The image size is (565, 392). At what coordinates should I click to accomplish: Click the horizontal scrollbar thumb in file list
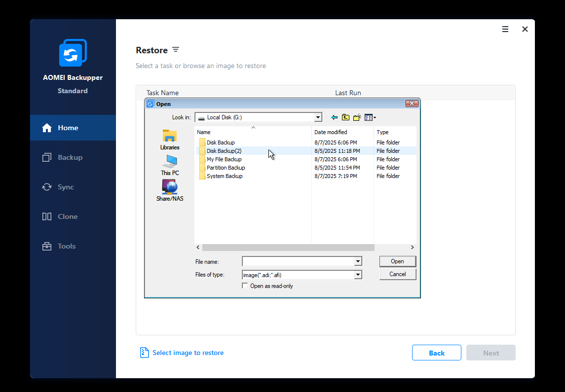click(x=288, y=248)
